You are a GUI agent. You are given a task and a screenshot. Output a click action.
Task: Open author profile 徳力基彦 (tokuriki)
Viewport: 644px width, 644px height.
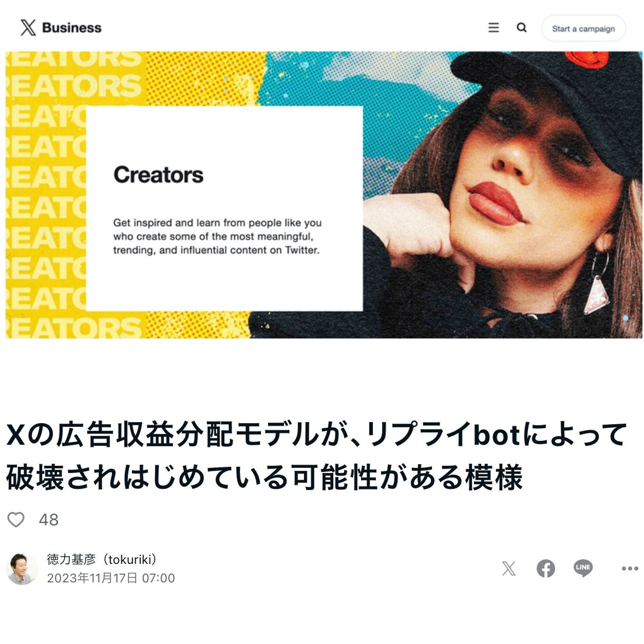[x=102, y=559]
